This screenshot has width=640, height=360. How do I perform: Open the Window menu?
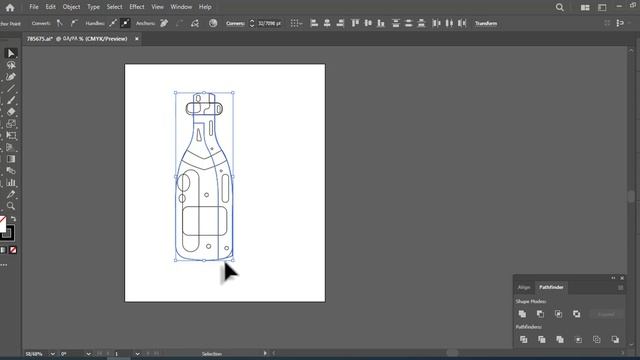click(181, 7)
